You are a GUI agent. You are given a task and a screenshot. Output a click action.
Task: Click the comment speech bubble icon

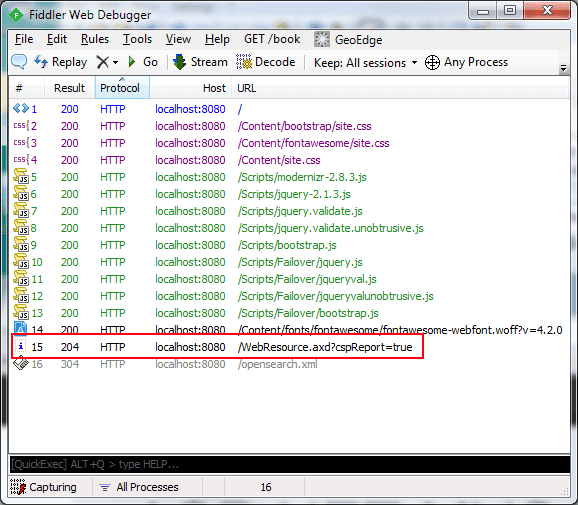point(19,62)
